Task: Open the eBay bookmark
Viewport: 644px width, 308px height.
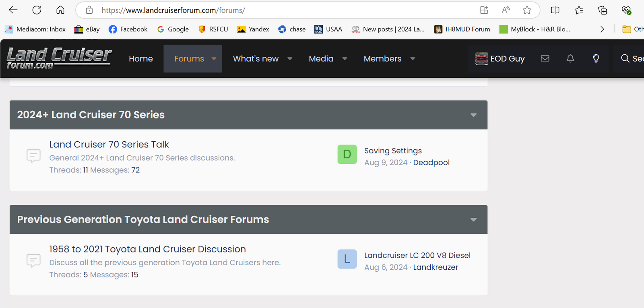Action: tap(87, 29)
